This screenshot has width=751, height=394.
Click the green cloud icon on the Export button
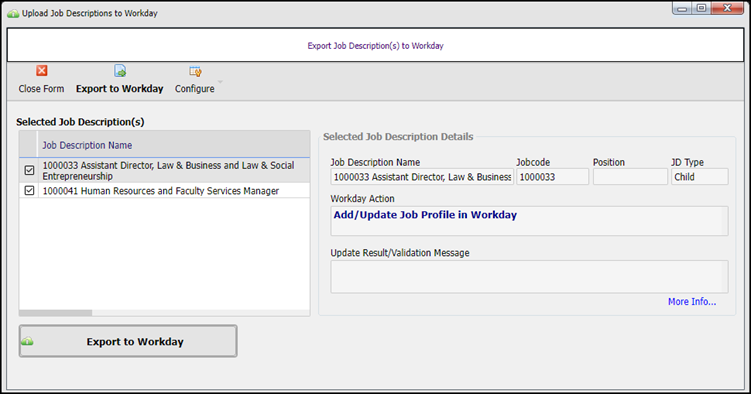(x=27, y=341)
